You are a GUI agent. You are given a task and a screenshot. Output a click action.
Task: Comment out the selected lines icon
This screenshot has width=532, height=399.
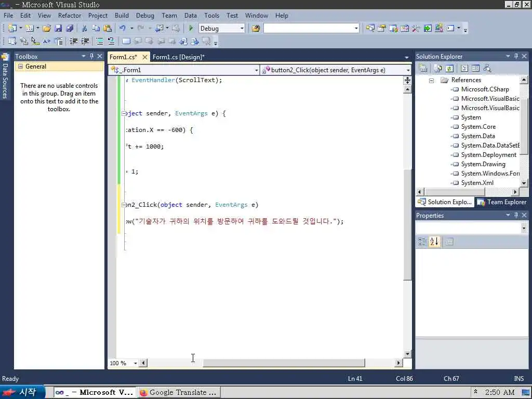[x=100, y=42]
